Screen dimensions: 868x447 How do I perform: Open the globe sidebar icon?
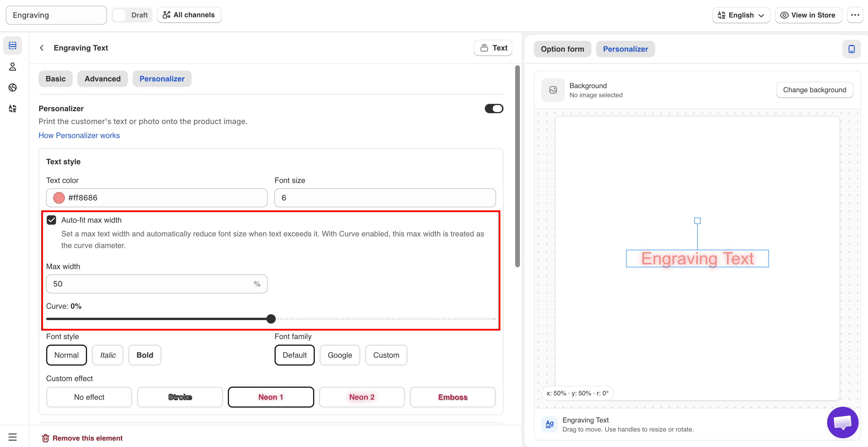click(13, 88)
